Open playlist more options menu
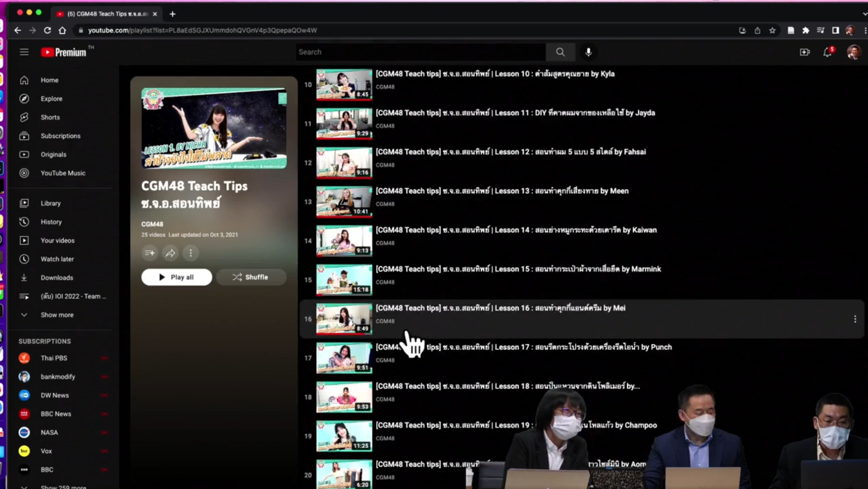The width and height of the screenshot is (868, 489). (191, 253)
